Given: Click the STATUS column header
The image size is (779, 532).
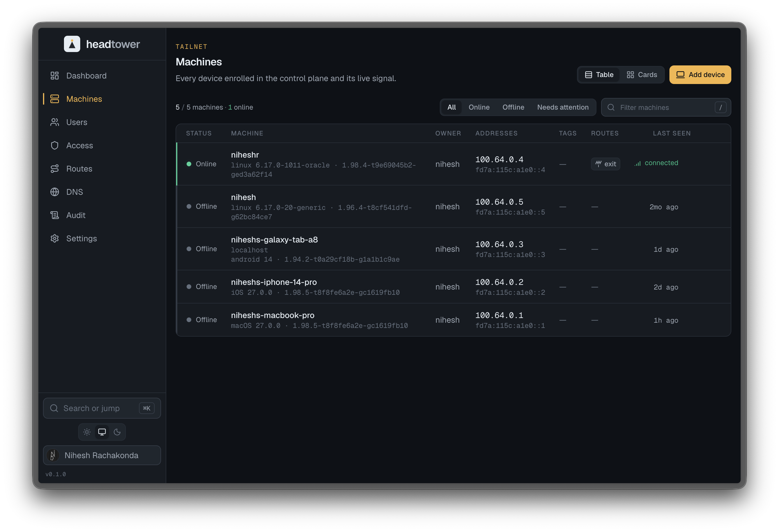Looking at the screenshot, I should click(199, 133).
